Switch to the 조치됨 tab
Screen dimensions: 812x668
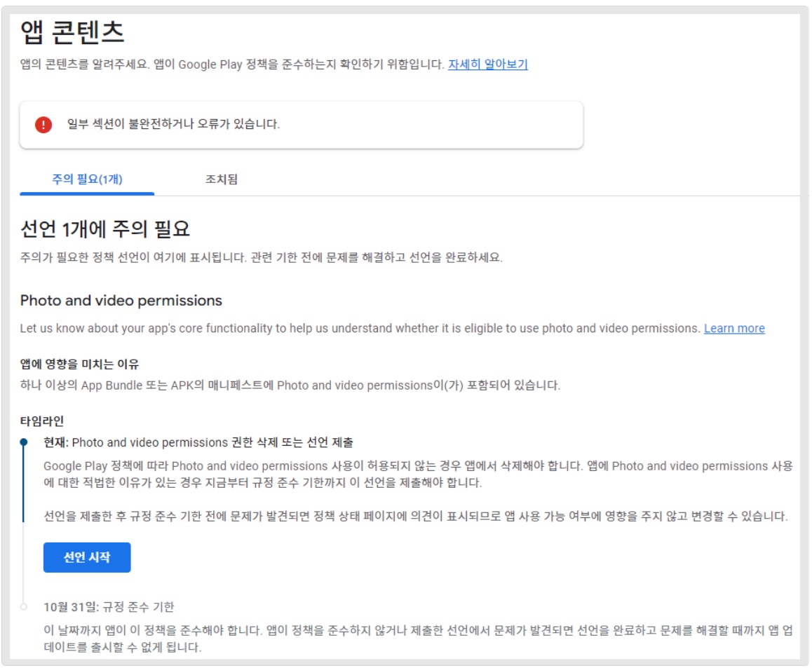[222, 179]
